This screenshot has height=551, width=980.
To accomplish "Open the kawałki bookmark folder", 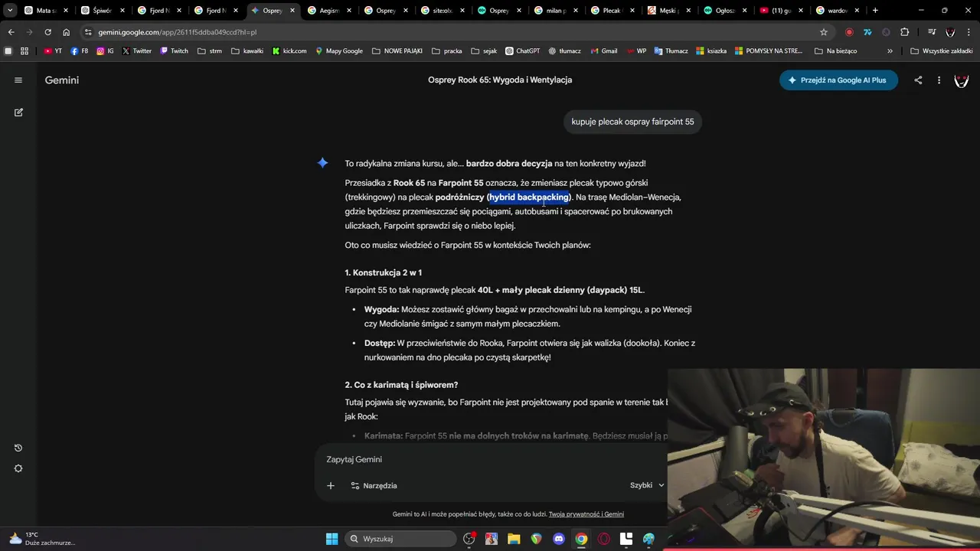I will point(247,51).
